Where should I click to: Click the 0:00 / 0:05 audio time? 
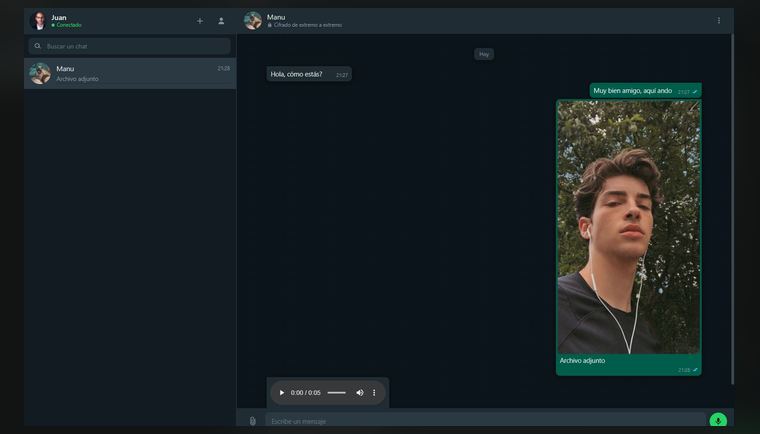pyautogui.click(x=305, y=393)
